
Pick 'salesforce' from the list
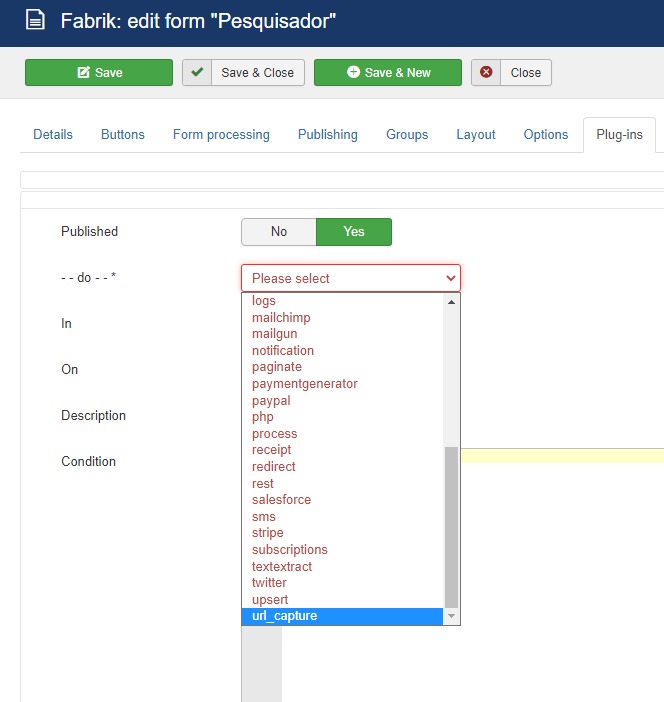click(343, 500)
